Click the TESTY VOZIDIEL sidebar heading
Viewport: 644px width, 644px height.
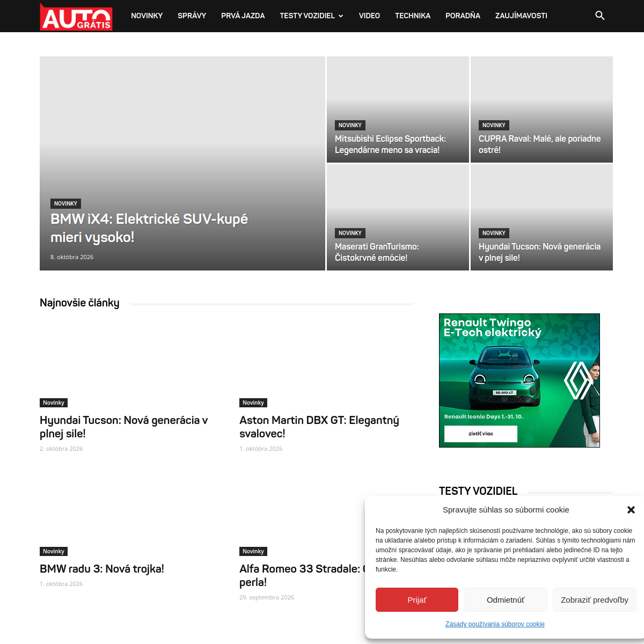click(478, 491)
